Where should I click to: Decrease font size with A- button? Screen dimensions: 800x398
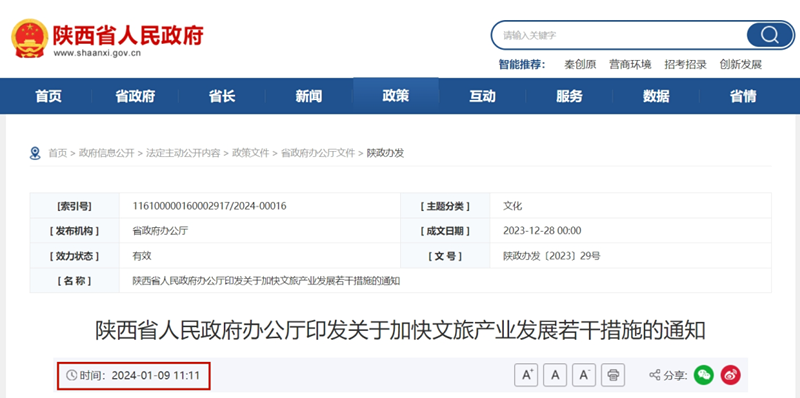(584, 376)
